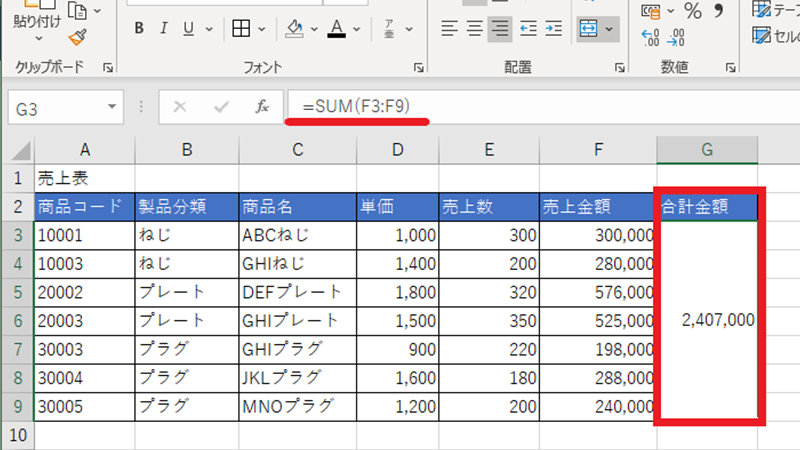
Task: Click unit price cell 1,400
Action: pyautogui.click(x=397, y=264)
